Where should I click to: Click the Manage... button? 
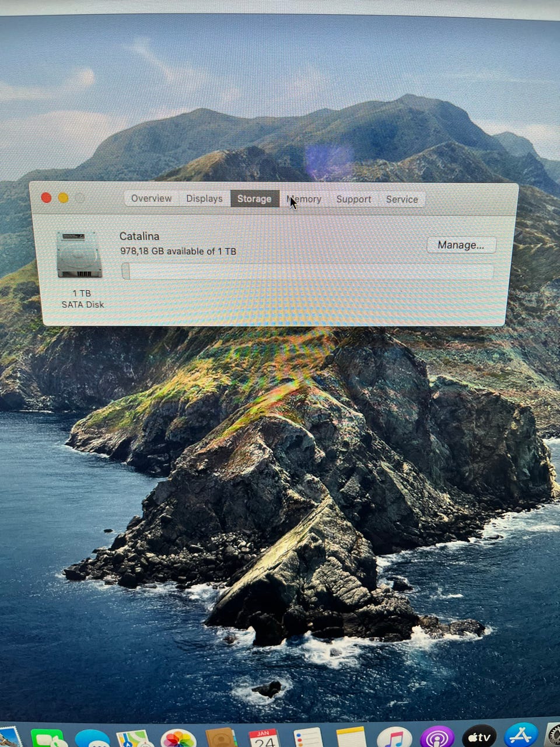tap(461, 245)
